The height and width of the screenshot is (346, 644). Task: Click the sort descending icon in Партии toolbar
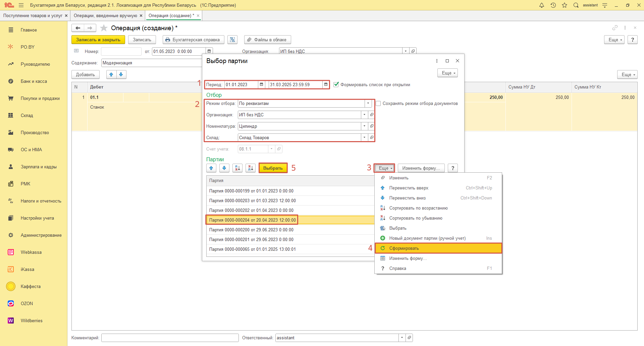251,168
